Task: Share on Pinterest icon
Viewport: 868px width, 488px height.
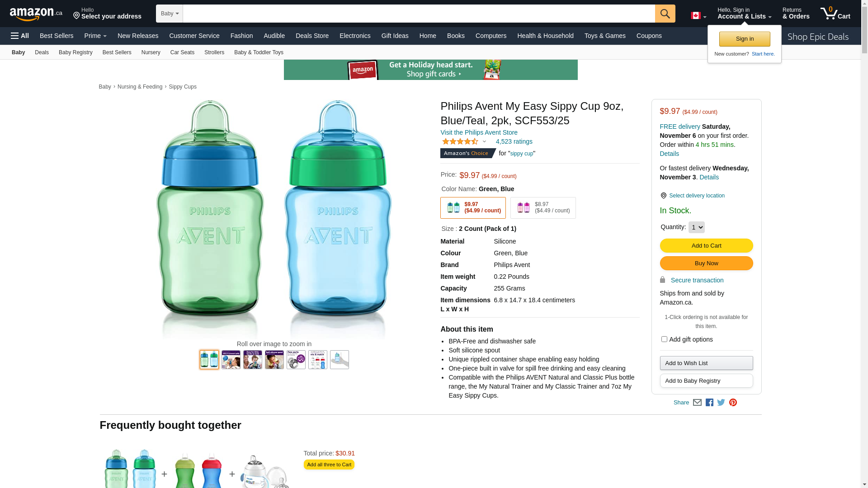Action: 733,403
